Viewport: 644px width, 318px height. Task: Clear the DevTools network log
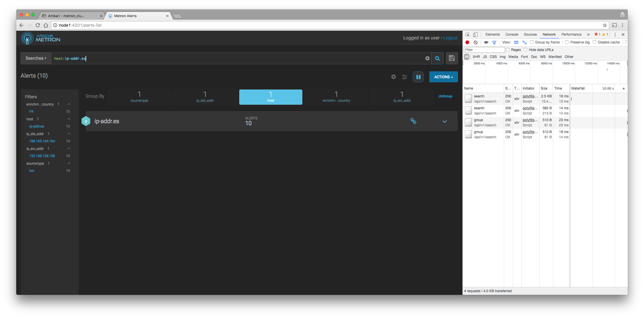click(x=475, y=42)
